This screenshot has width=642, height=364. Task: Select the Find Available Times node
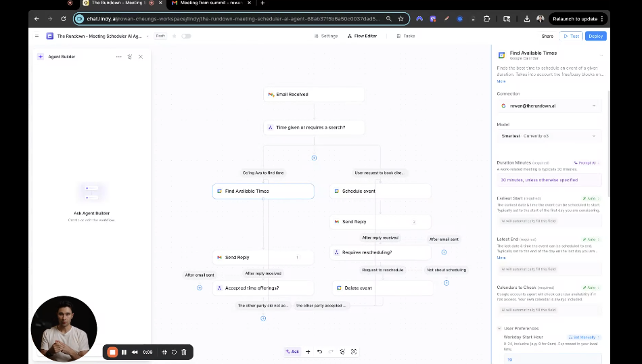point(263,191)
